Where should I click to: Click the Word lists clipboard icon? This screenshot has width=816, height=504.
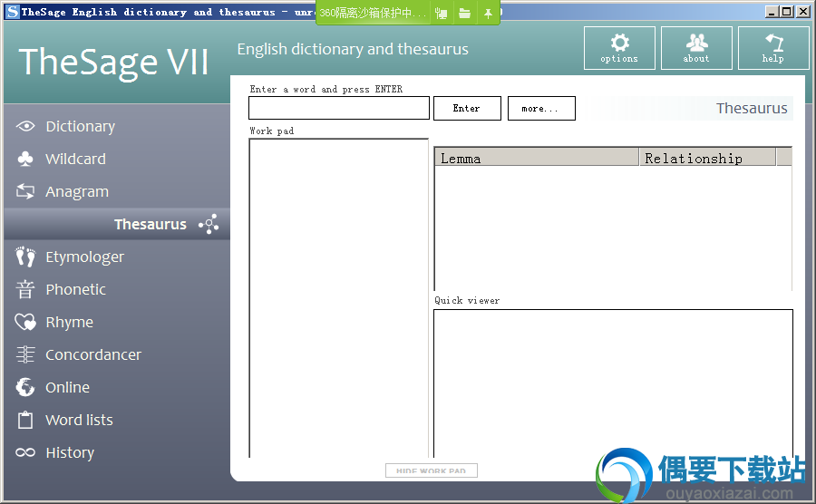coord(25,420)
